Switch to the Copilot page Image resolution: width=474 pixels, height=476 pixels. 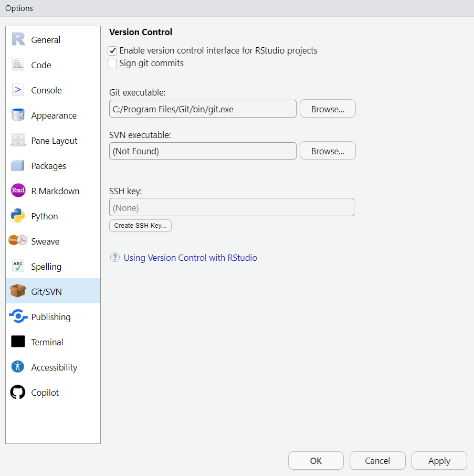tap(53, 393)
